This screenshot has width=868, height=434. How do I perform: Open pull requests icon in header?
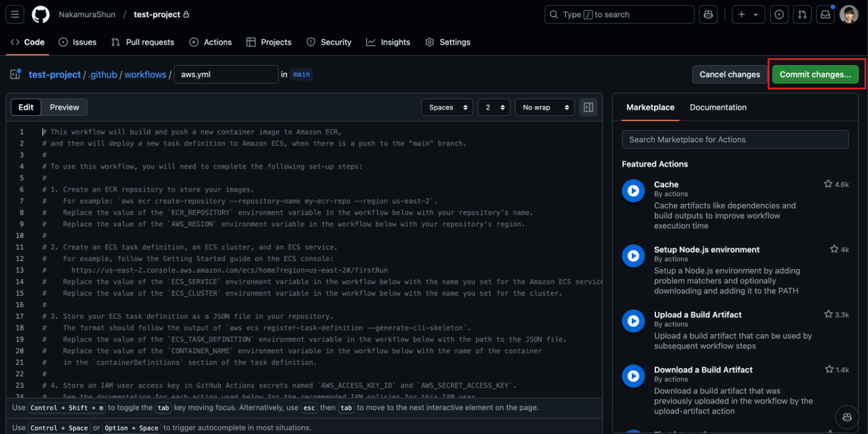(802, 14)
